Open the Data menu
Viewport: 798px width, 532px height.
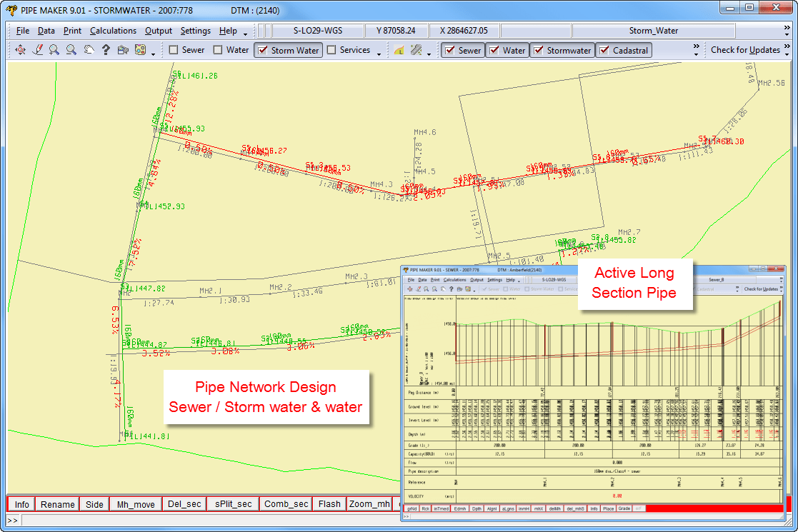tap(46, 31)
